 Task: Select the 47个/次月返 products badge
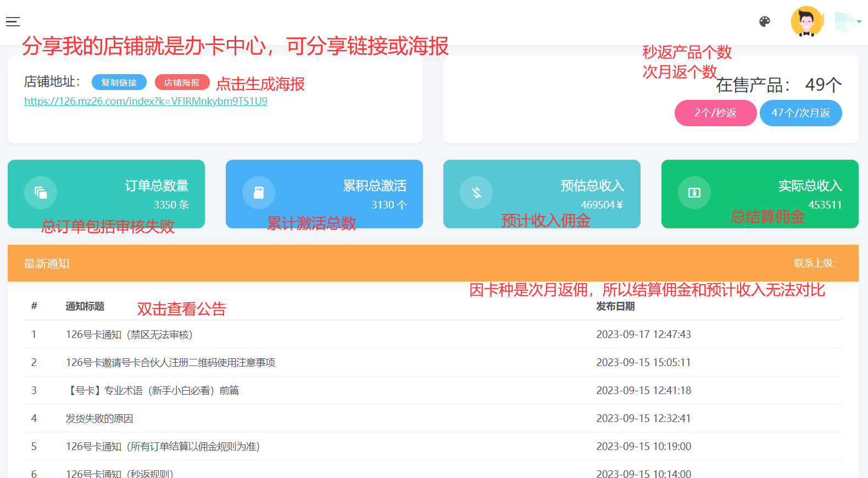pos(800,113)
